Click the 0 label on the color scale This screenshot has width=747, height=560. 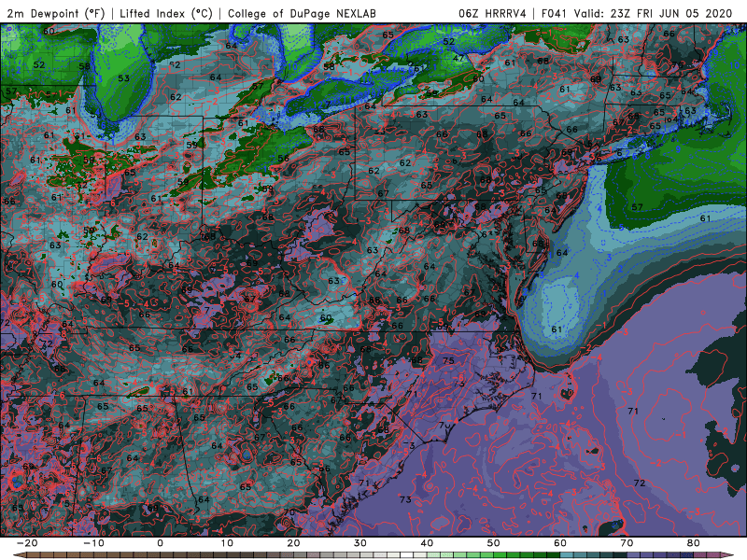160,543
